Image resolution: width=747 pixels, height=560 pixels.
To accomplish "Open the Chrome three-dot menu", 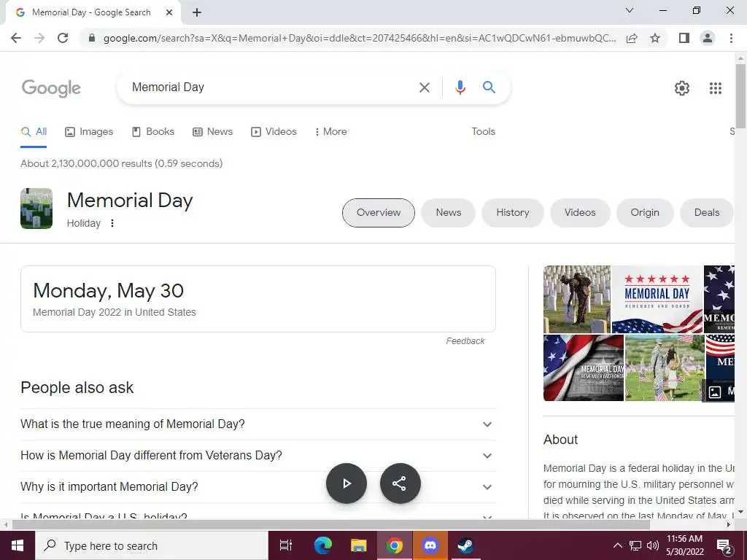I will [731, 38].
